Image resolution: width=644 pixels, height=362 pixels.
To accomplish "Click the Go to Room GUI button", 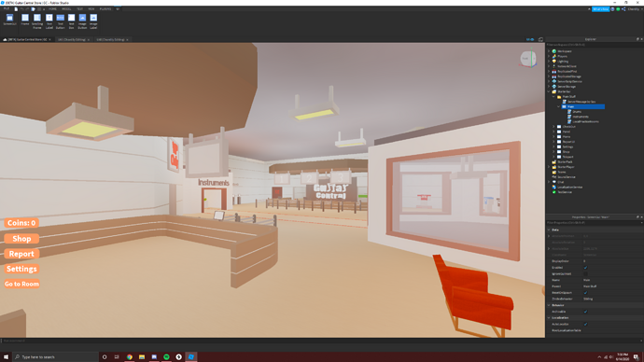I will click(21, 284).
